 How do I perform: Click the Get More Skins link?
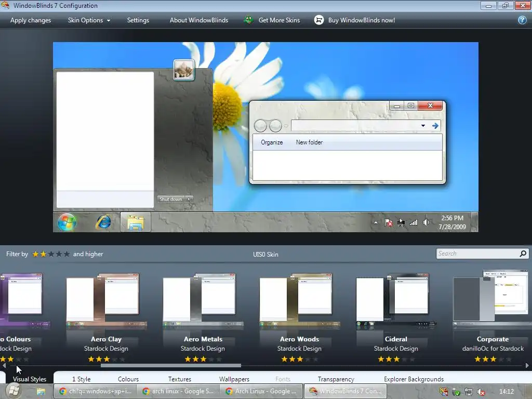(279, 20)
